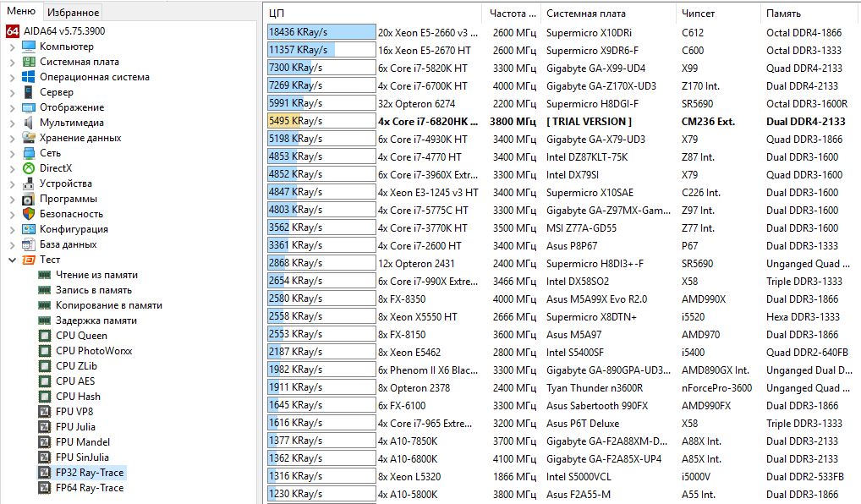Click the Supermicro X9DR6-F cell
Image resolution: width=861 pixels, height=504 pixels.
[593, 51]
